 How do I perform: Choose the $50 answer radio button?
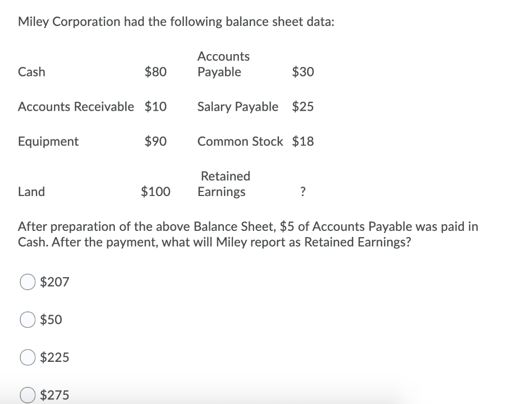pos(28,320)
